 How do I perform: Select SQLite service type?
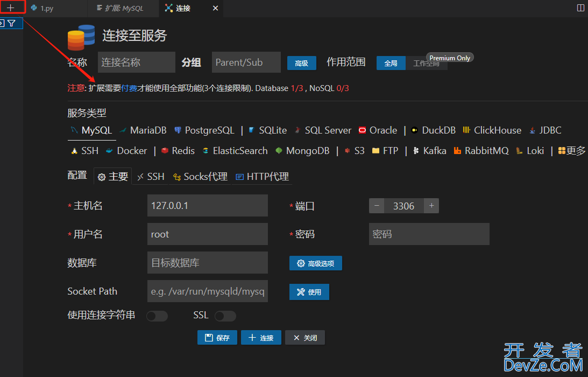(268, 130)
